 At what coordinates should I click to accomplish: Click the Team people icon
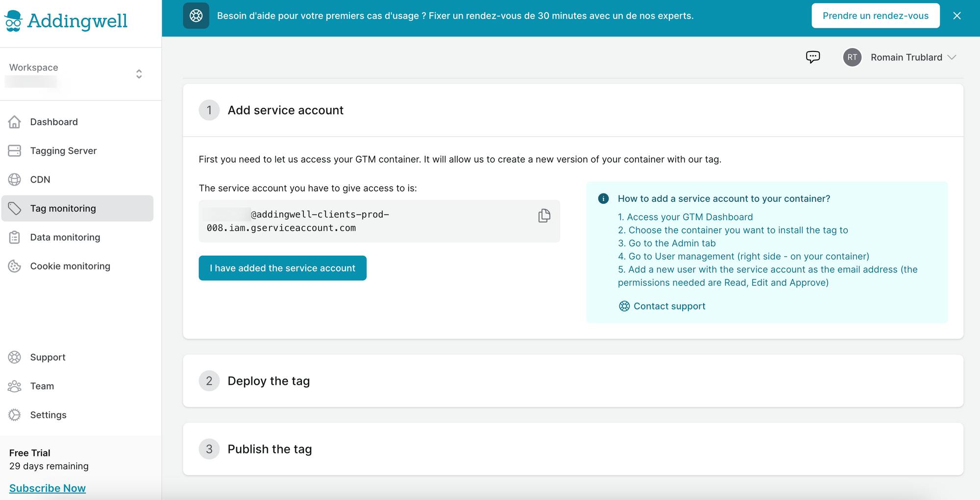click(x=15, y=386)
